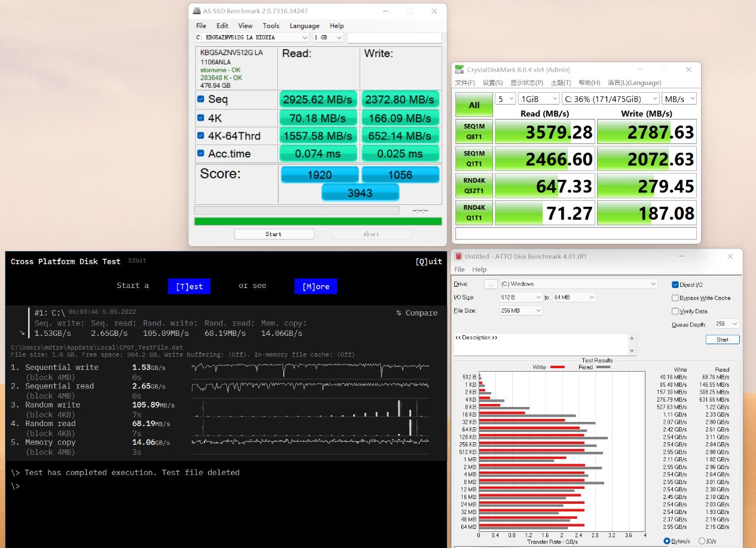Enable Bypass Write Cache in ATTO
The image size is (756, 548).
(675, 297)
